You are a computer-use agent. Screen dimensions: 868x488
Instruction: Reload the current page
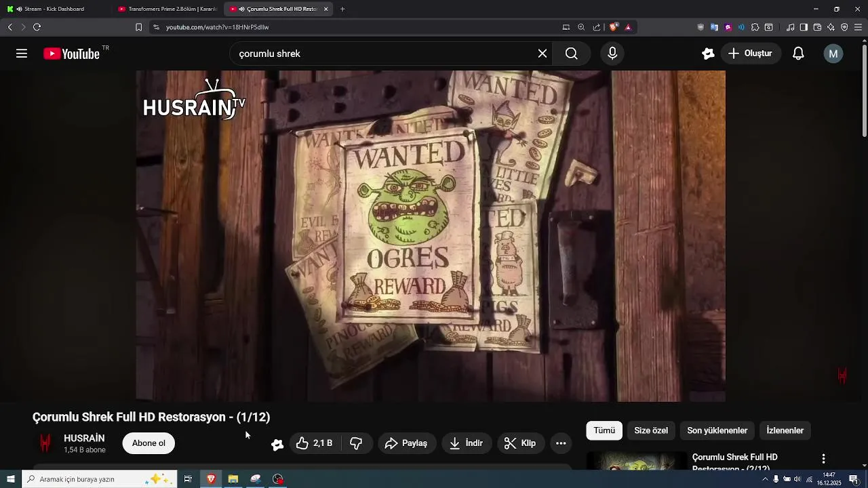click(37, 27)
